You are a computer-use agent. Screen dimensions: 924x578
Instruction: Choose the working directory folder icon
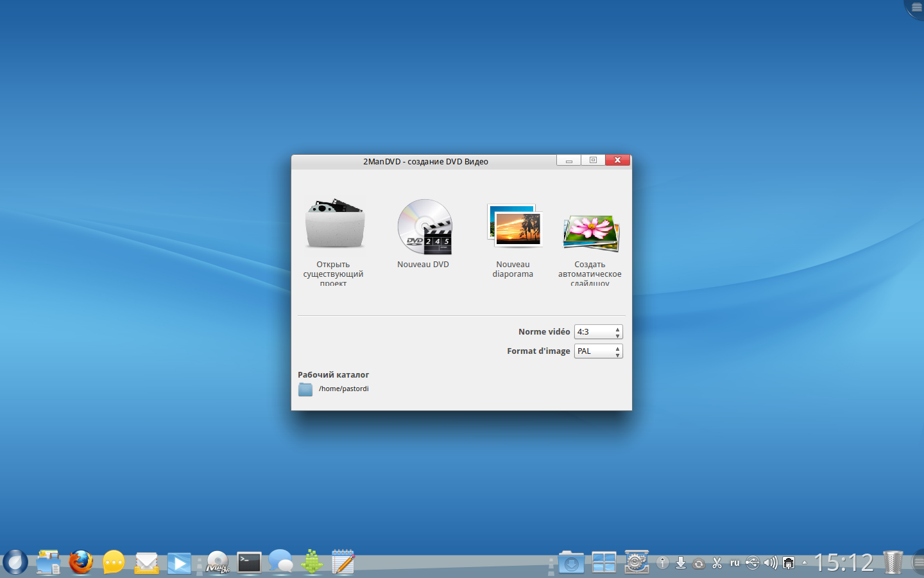(x=305, y=389)
